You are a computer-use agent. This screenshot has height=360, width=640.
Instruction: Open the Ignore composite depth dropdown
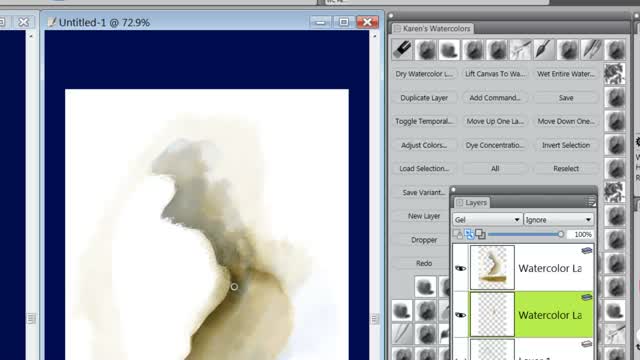coord(558,220)
